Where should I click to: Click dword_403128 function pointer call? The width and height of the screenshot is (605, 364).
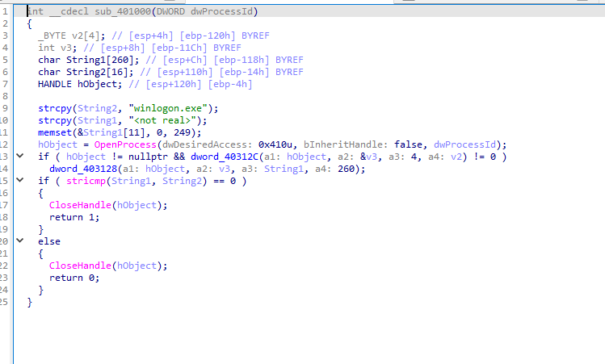pyautogui.click(x=83, y=169)
